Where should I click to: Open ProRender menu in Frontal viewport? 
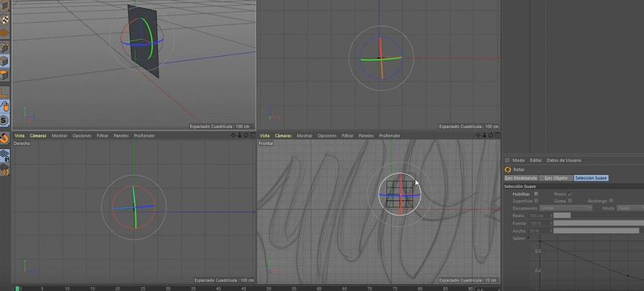(x=390, y=136)
